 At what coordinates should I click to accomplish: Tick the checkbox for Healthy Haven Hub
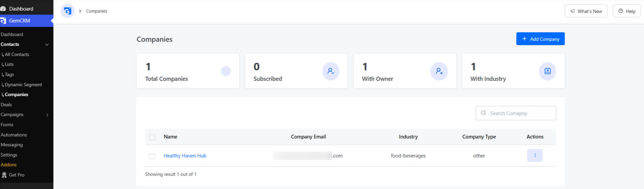(x=152, y=156)
